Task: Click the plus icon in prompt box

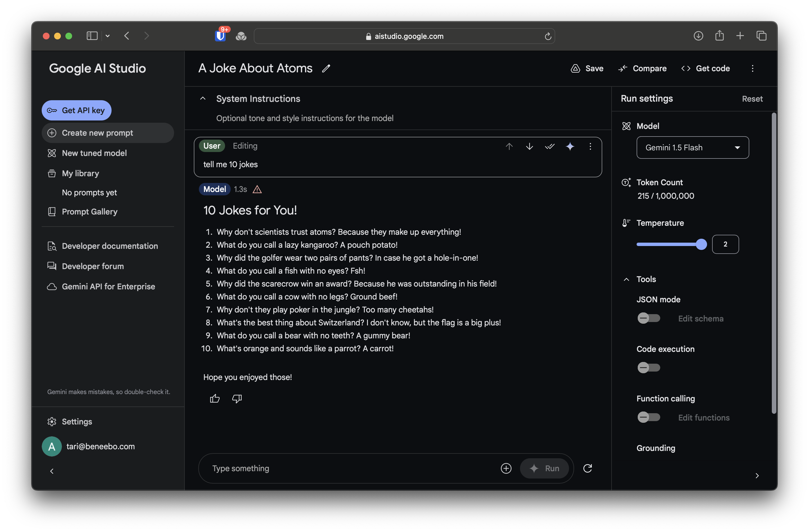Action: coord(506,468)
